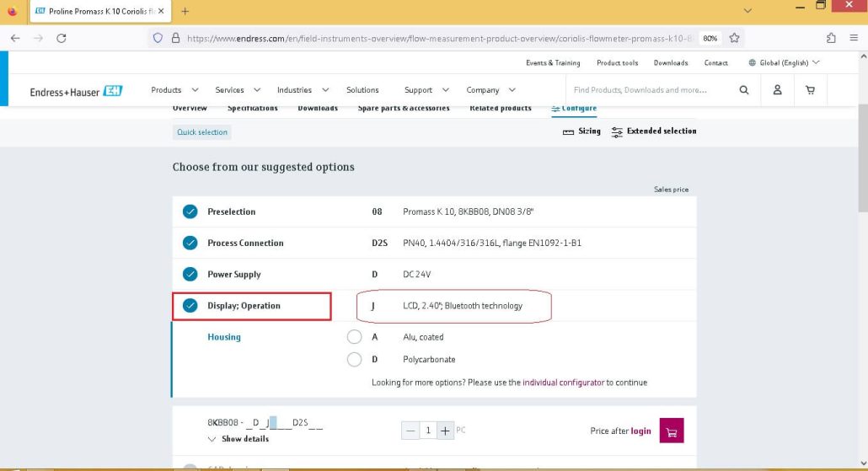Screen dimensions: 868x471
Task: Click the 80% zoom level indicator
Action: 710,38
